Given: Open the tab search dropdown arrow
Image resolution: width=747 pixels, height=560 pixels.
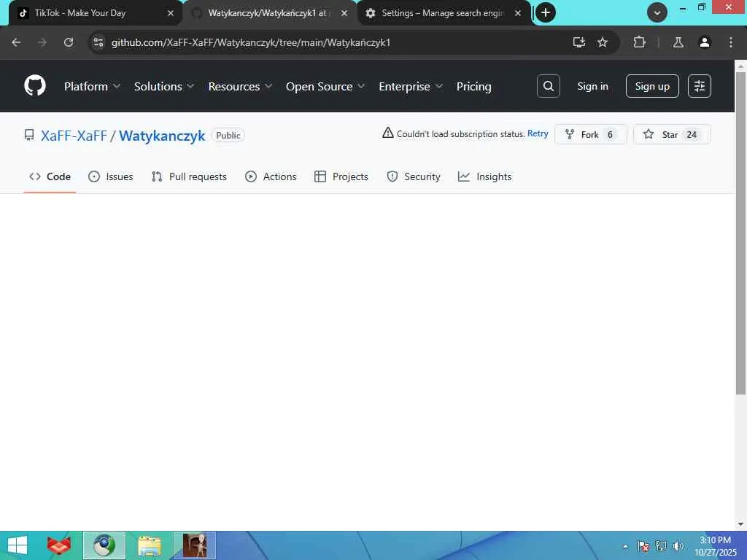Looking at the screenshot, I should pos(657,12).
